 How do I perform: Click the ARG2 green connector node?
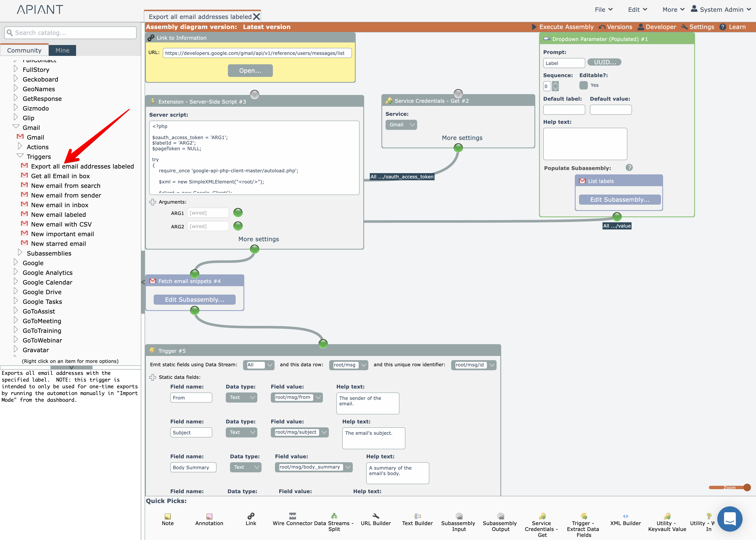pyautogui.click(x=238, y=226)
